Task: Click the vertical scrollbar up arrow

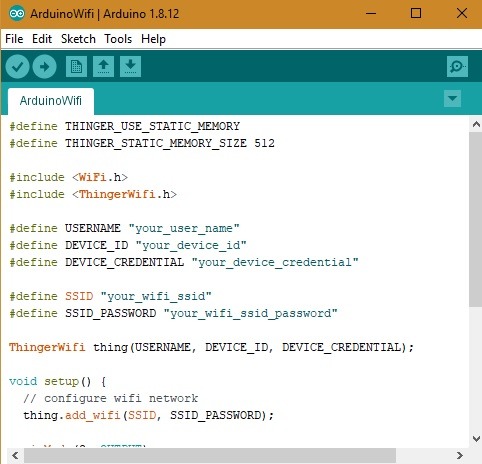Action: (x=476, y=125)
